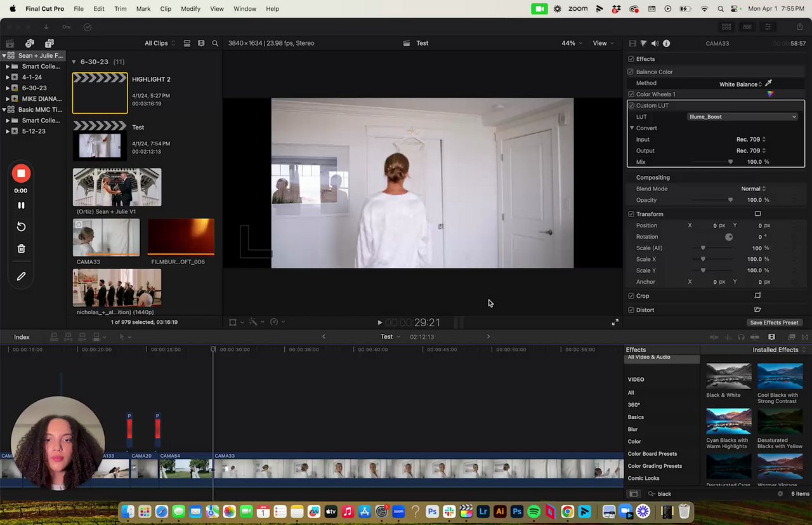Open the Titles and Generators sidebar
Screen dimensions: 812x525
coord(49,43)
